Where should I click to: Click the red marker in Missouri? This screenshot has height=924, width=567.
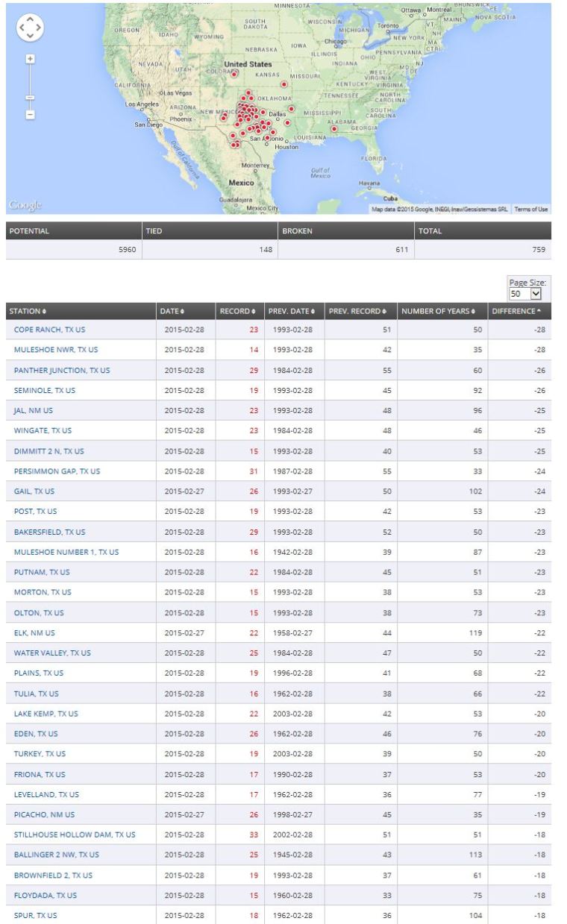(284, 84)
